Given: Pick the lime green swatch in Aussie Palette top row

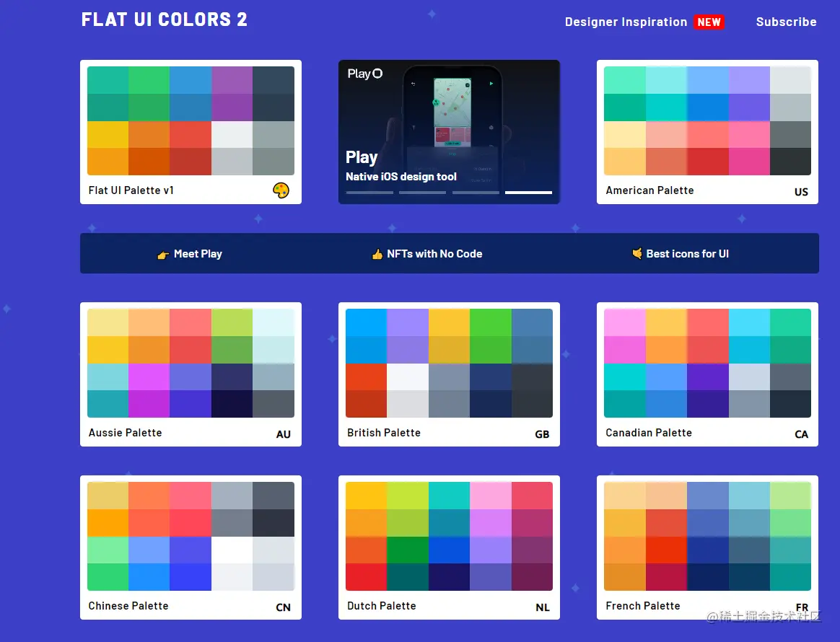Looking at the screenshot, I should coord(232,322).
